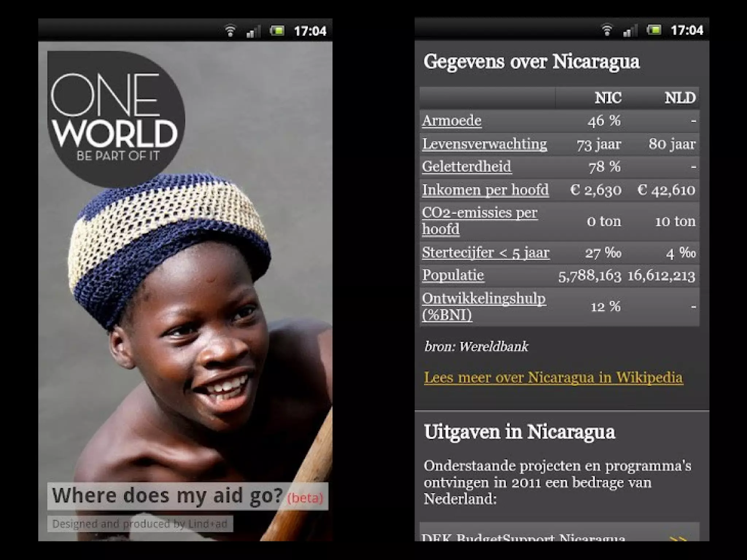747x560 pixels.
Task: Tap the battery icon on left phone
Action: (x=277, y=31)
